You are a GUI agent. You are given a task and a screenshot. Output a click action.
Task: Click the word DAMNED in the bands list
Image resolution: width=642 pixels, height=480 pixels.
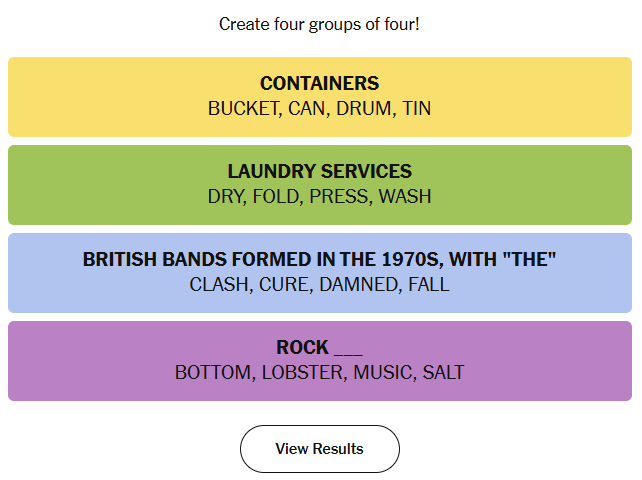click(x=359, y=285)
